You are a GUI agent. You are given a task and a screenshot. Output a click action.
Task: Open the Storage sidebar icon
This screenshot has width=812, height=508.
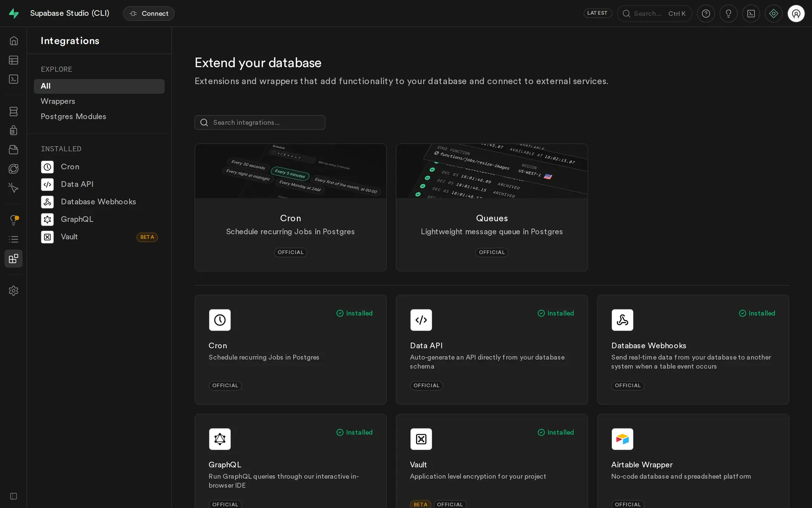[14, 149]
